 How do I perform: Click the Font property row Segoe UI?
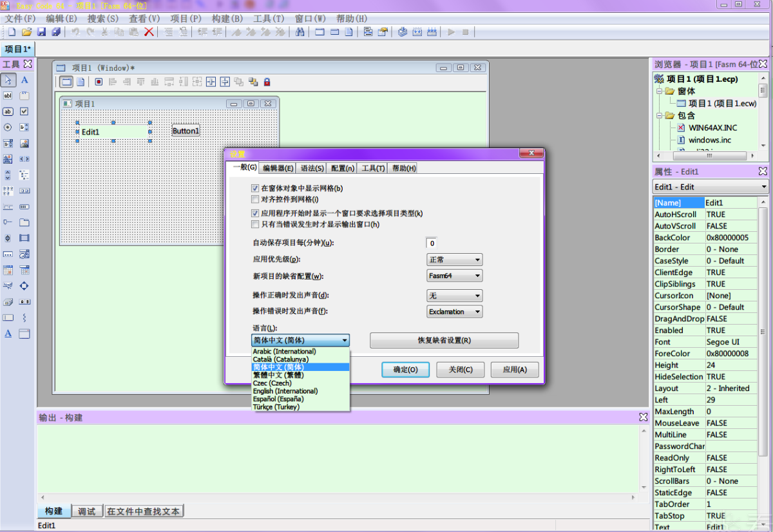coord(705,342)
